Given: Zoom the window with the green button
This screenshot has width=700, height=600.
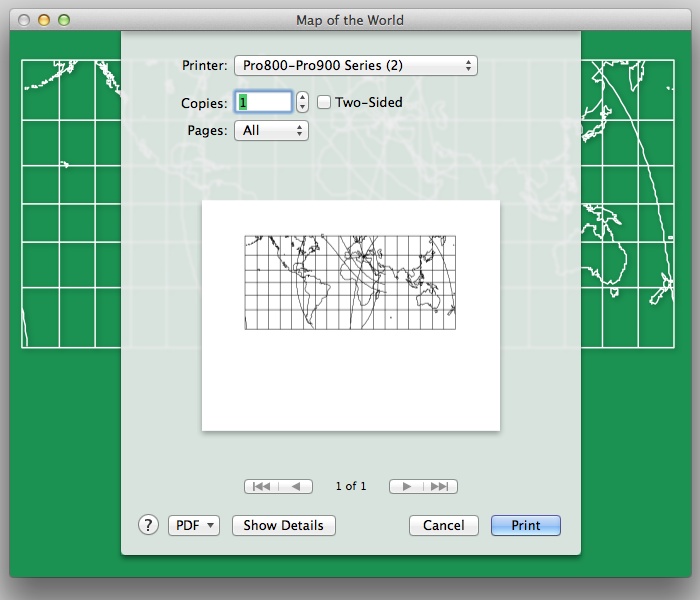Looking at the screenshot, I should point(64,20).
